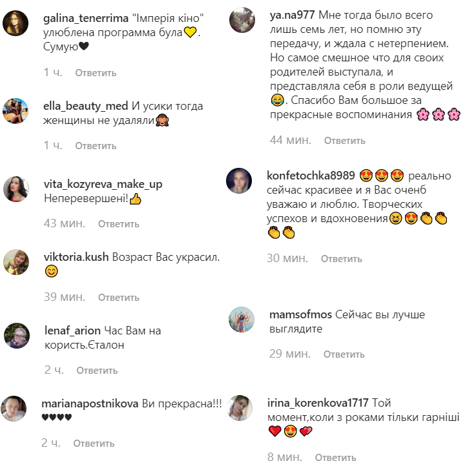Image resolution: width=476 pixels, height=470 pixels.
Task: Click mamsofmos profile avatar
Action: 242,320
